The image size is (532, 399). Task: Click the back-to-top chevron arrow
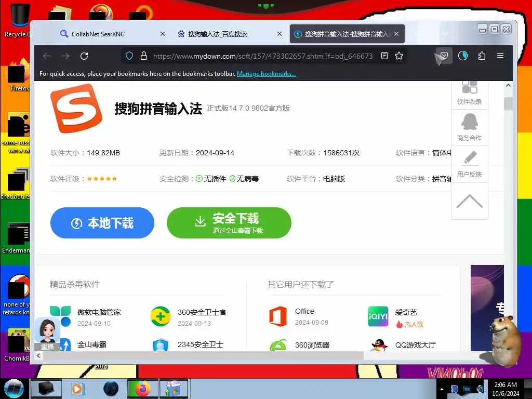click(470, 201)
